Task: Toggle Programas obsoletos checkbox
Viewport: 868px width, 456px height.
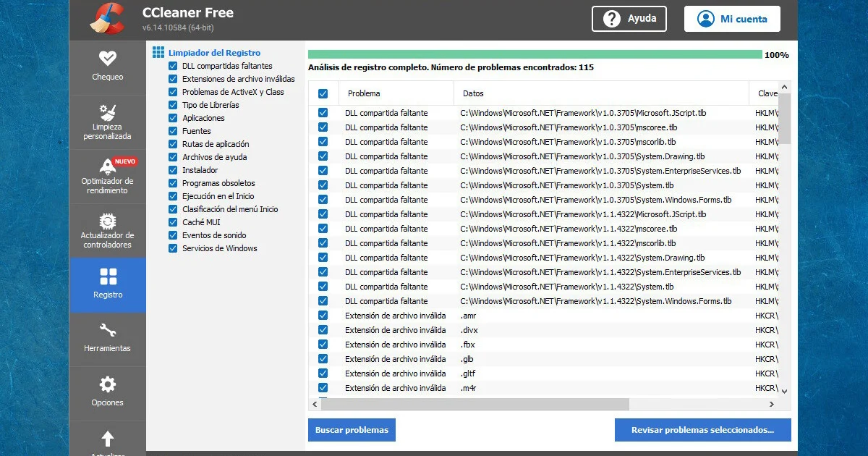Action: tap(173, 183)
